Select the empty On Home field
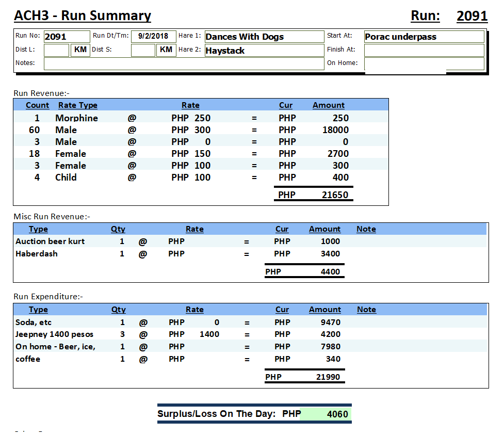 (424, 63)
